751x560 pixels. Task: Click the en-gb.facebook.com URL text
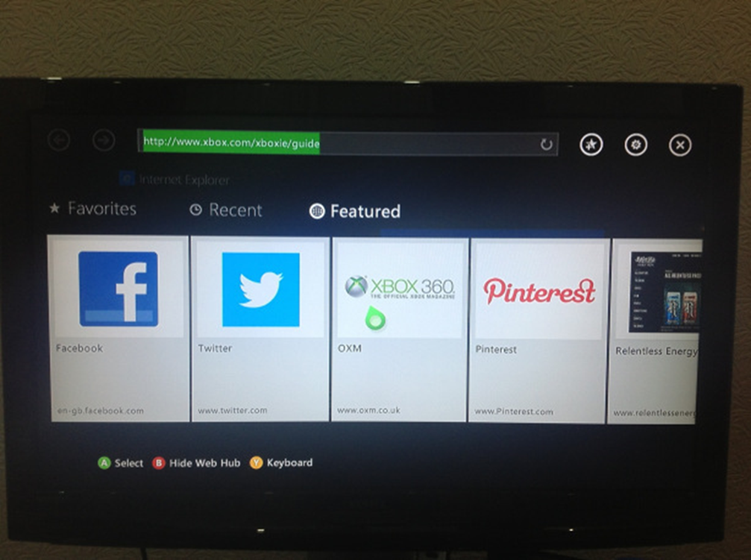[100, 411]
